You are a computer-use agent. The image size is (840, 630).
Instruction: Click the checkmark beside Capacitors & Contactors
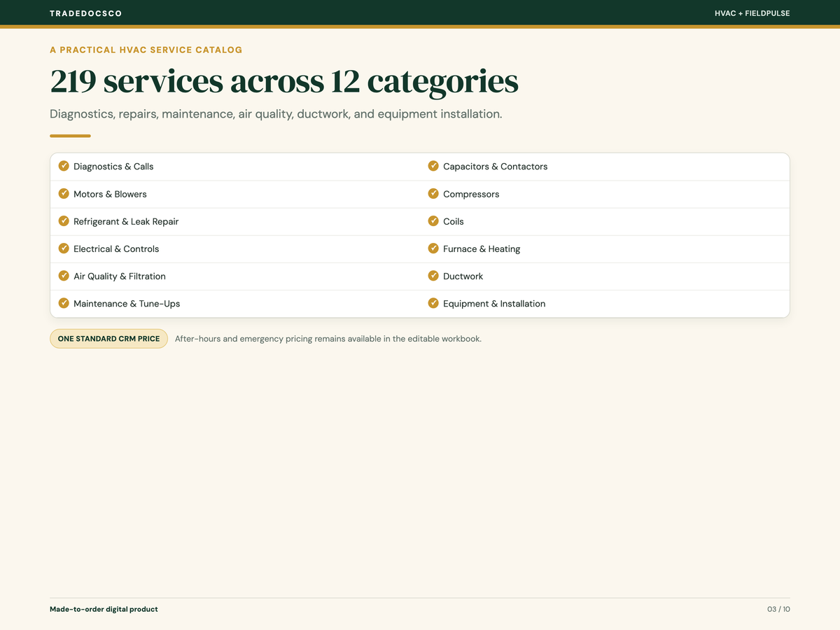(x=433, y=166)
